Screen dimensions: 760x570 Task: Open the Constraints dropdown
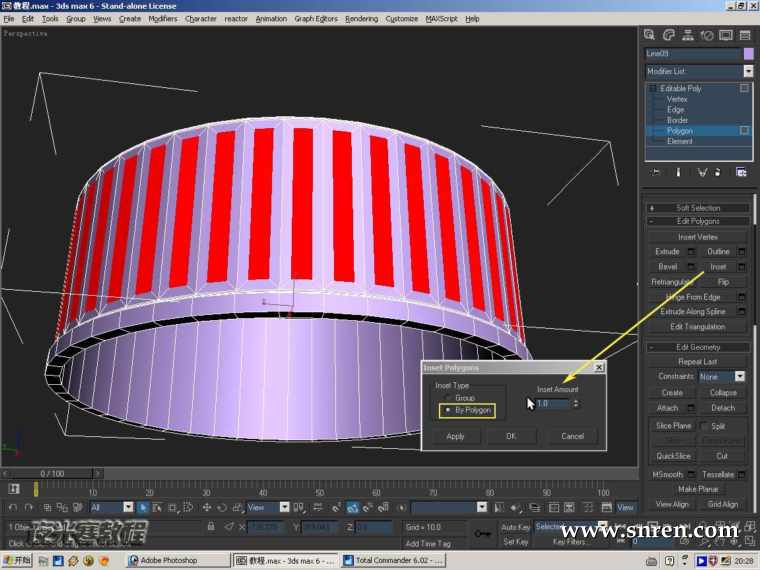[x=739, y=377]
